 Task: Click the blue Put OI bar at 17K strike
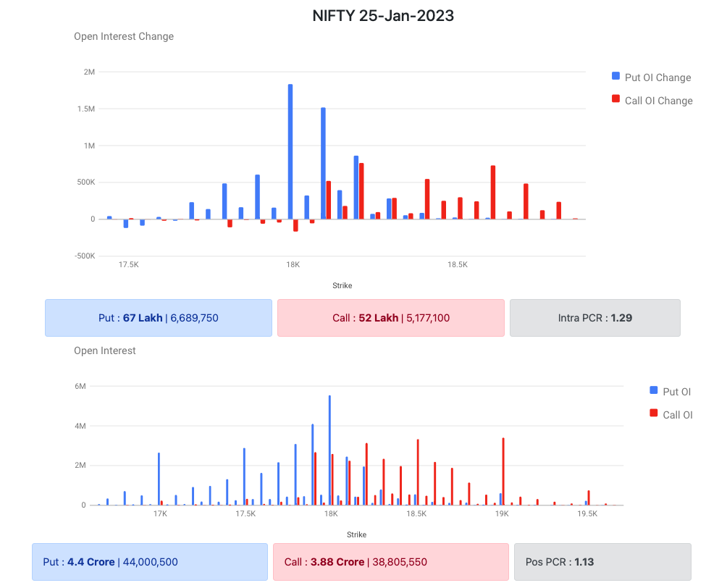pyautogui.click(x=159, y=479)
